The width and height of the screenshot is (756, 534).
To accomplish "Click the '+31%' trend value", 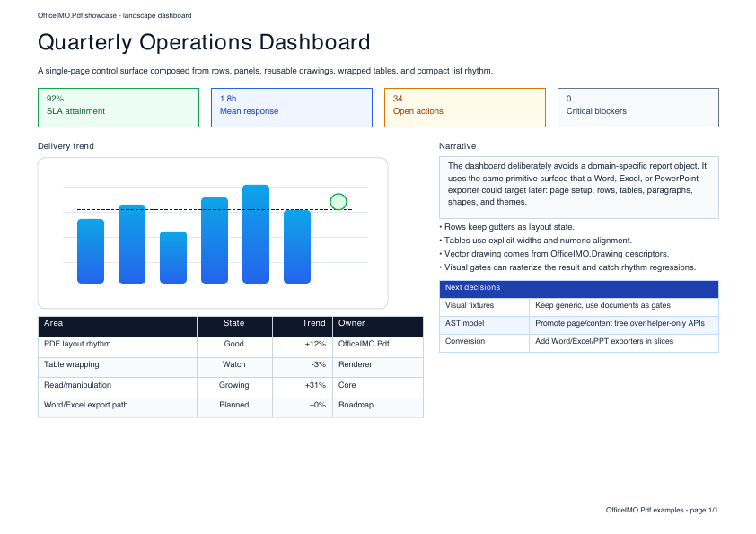I will [x=315, y=386].
